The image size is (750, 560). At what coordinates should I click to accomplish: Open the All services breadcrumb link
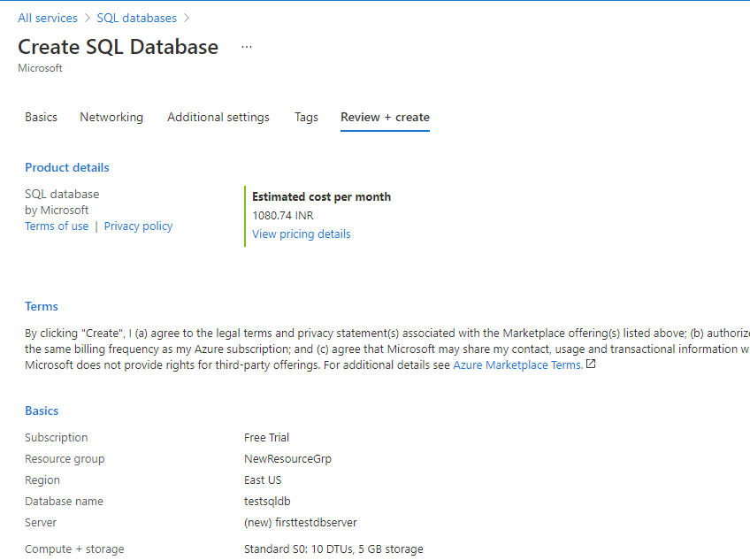point(48,19)
